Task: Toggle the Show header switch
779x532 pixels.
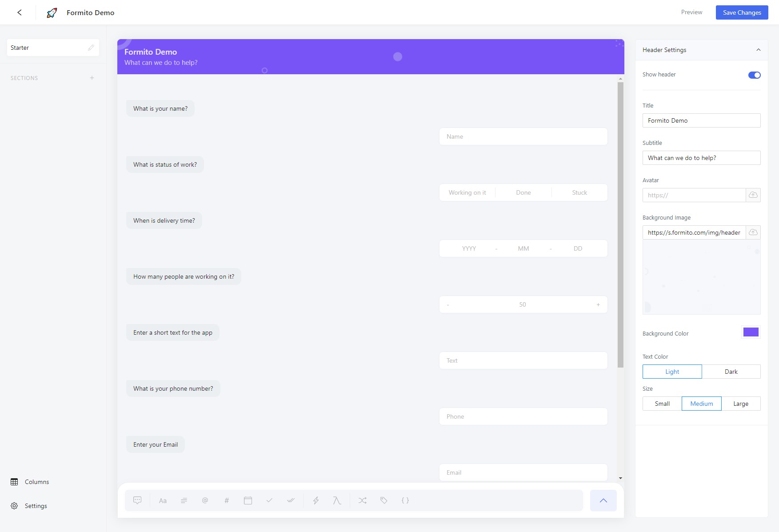Action: 755,75
